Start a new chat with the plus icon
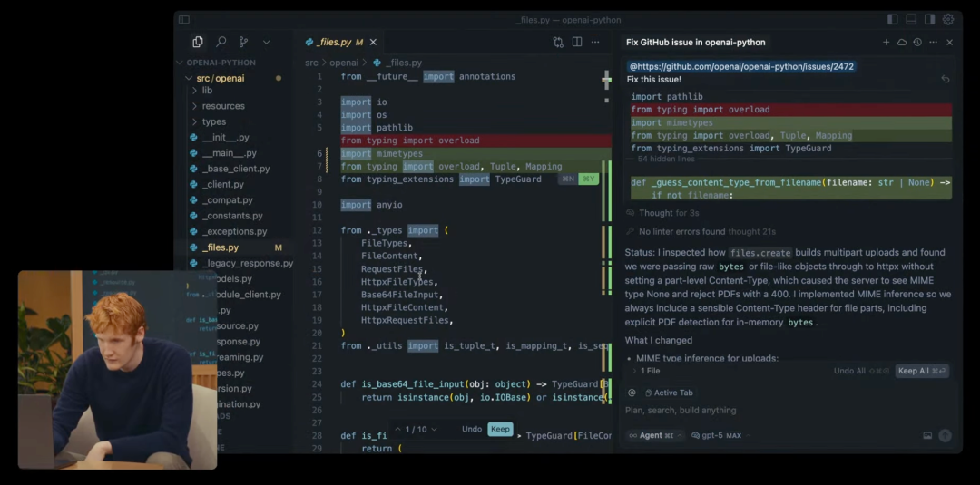980x485 pixels. click(x=886, y=43)
